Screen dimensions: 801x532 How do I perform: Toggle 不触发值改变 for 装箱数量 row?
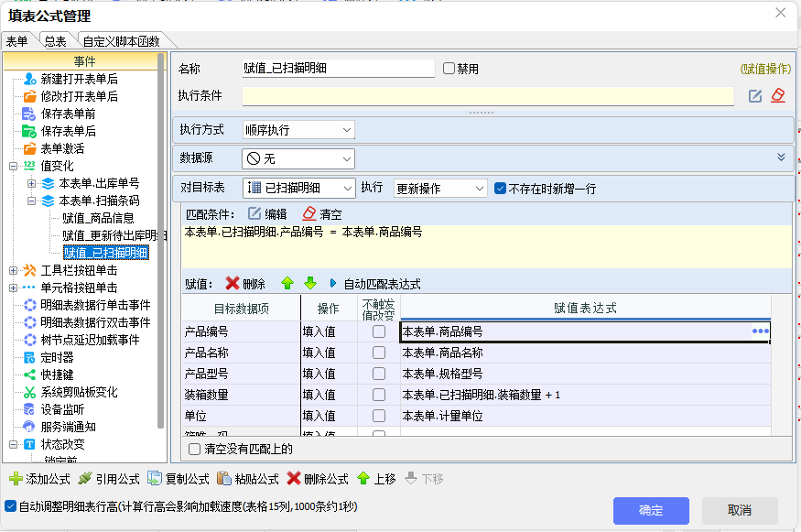pos(379,395)
